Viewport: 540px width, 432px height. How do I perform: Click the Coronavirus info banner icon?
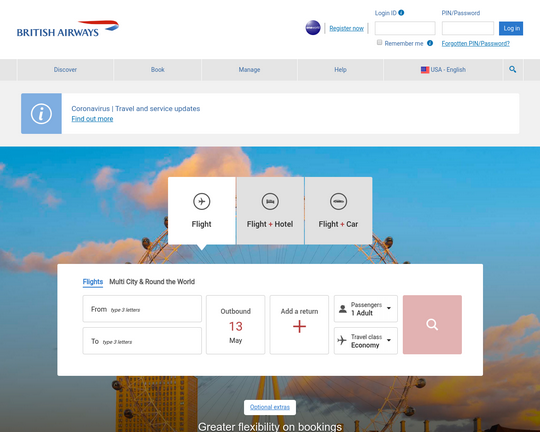coord(41,113)
